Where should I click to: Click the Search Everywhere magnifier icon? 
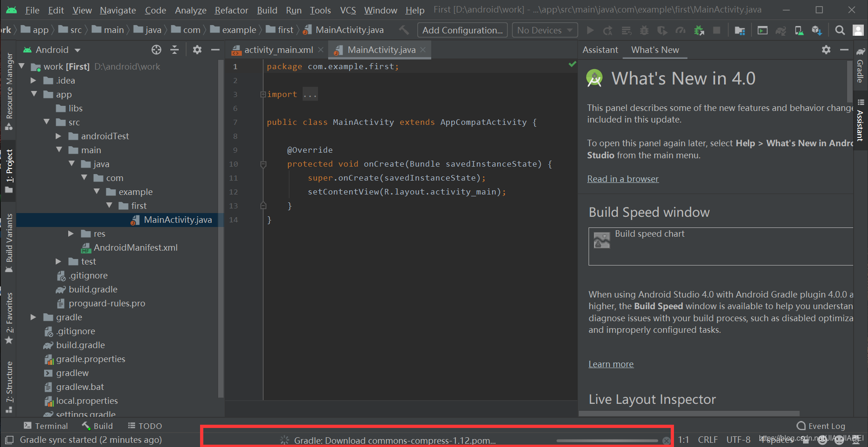tap(840, 30)
